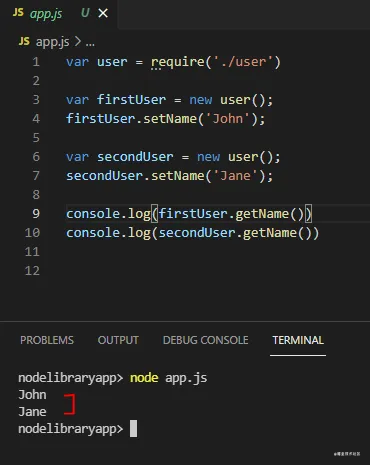Click the JS file icon on the app.js tab
370x465 pixels.
point(18,13)
